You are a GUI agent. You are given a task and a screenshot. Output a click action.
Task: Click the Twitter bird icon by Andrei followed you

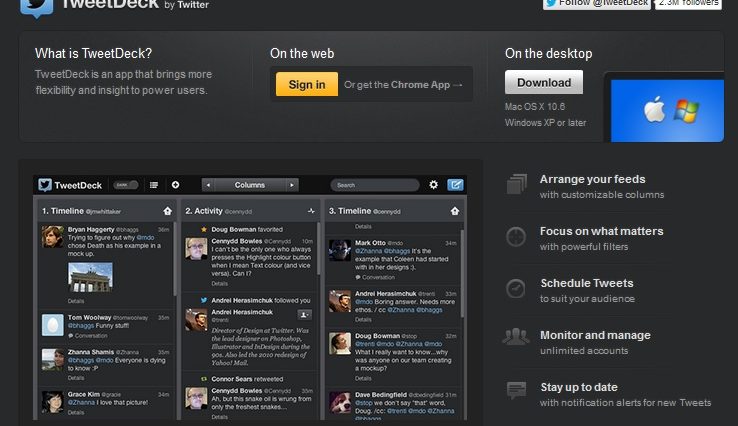pos(204,300)
